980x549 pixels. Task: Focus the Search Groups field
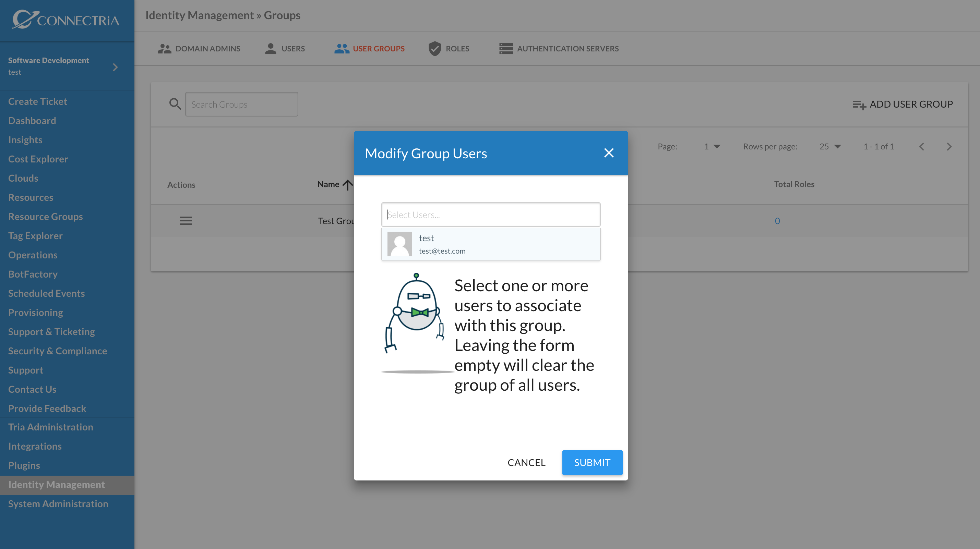(x=241, y=104)
